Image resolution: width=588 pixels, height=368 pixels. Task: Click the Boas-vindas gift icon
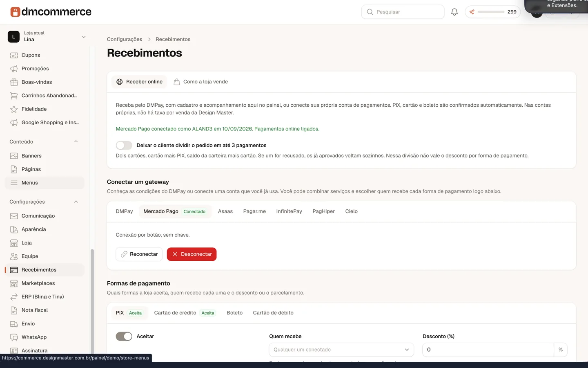click(x=14, y=82)
